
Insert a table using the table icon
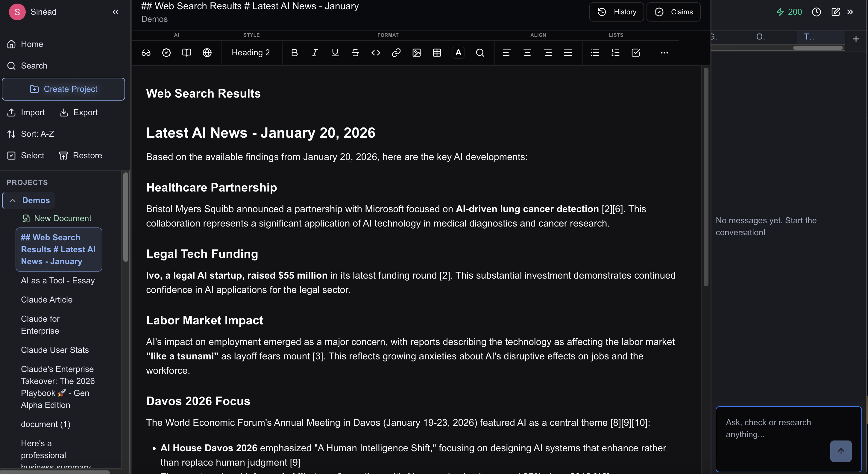pos(437,53)
